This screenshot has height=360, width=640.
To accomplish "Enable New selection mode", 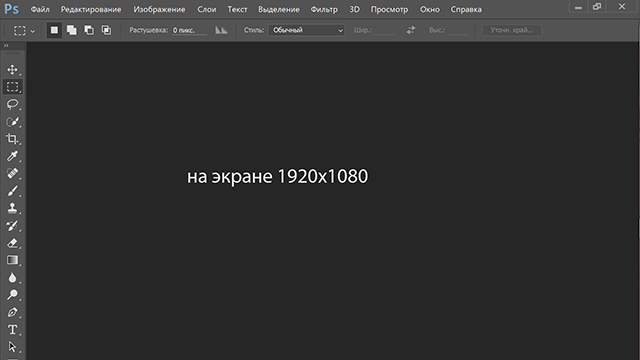I will 54,30.
